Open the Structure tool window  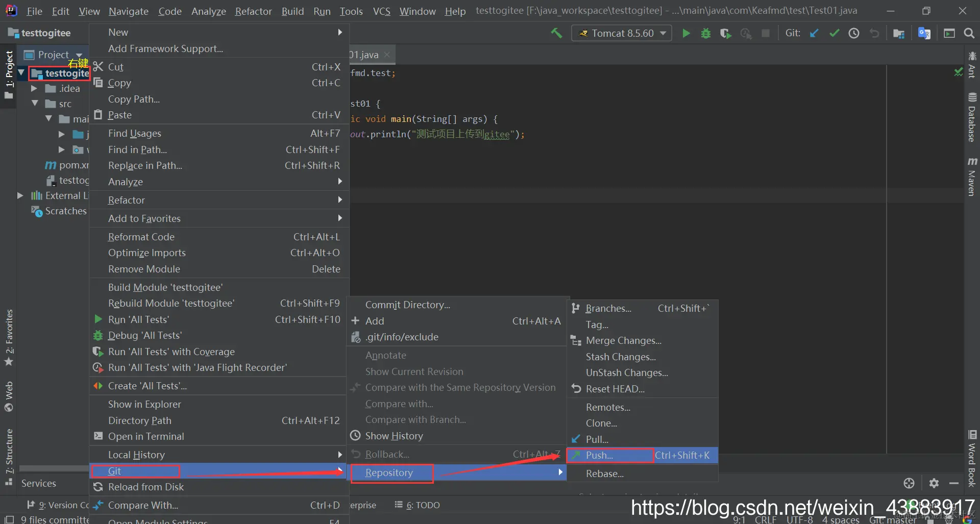9,458
